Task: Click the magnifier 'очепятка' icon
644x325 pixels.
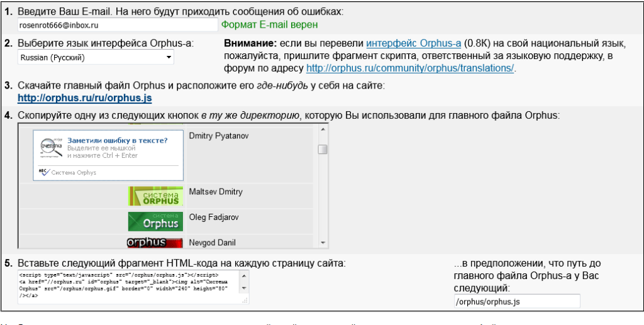Action: point(52,147)
